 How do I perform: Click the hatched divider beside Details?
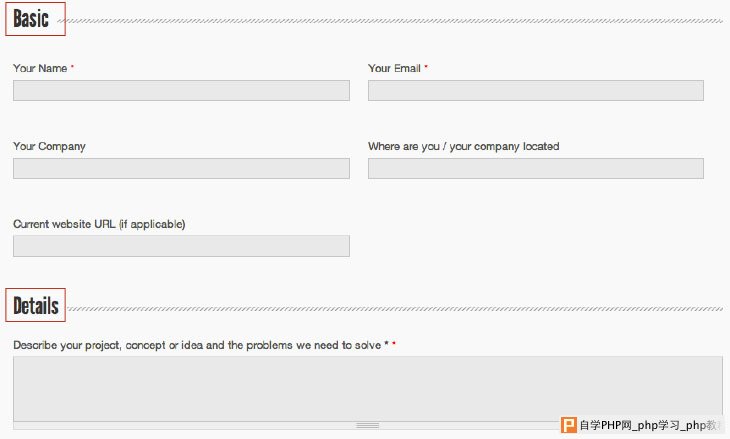click(x=395, y=309)
